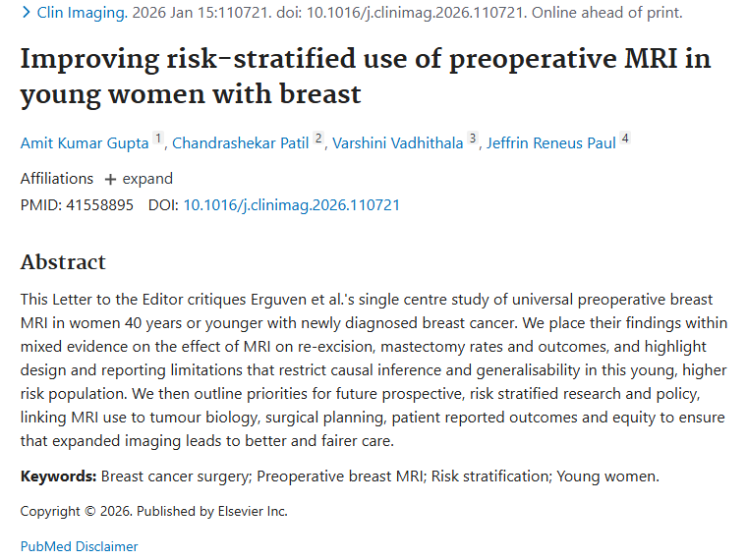Show affiliation 1 superscript for Gupta

click(158, 140)
